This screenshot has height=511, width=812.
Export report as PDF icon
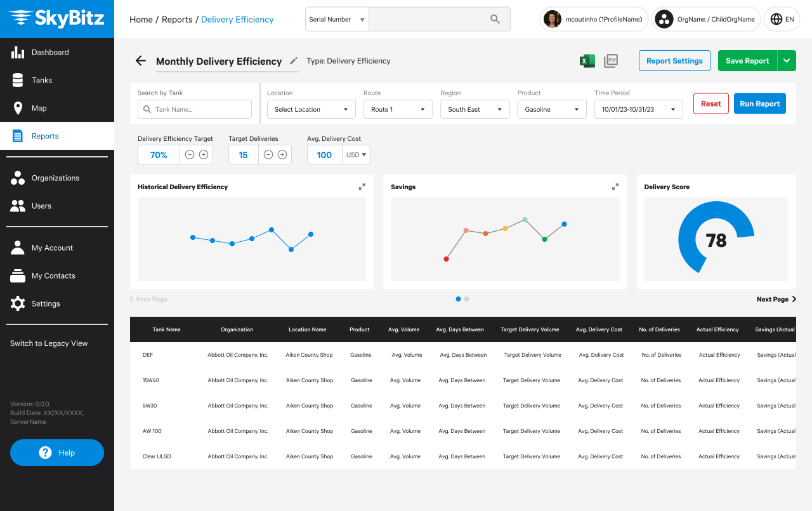pos(611,61)
